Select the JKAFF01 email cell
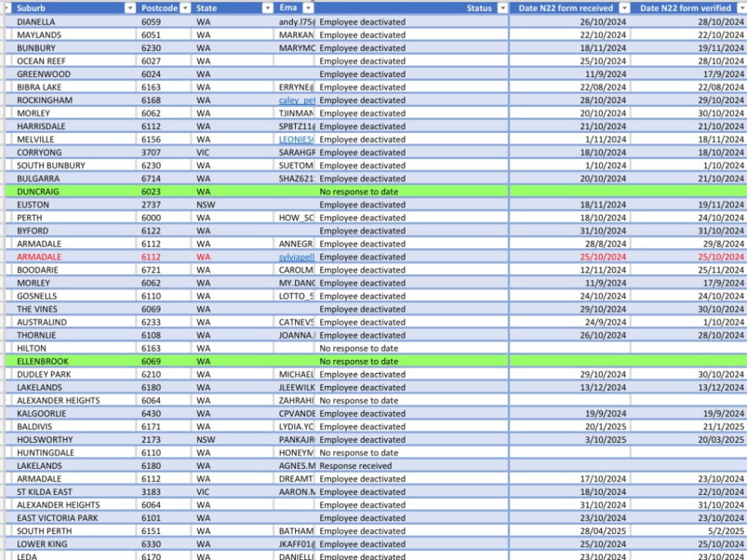Image resolution: width=747 pixels, height=560 pixels. 294,544
